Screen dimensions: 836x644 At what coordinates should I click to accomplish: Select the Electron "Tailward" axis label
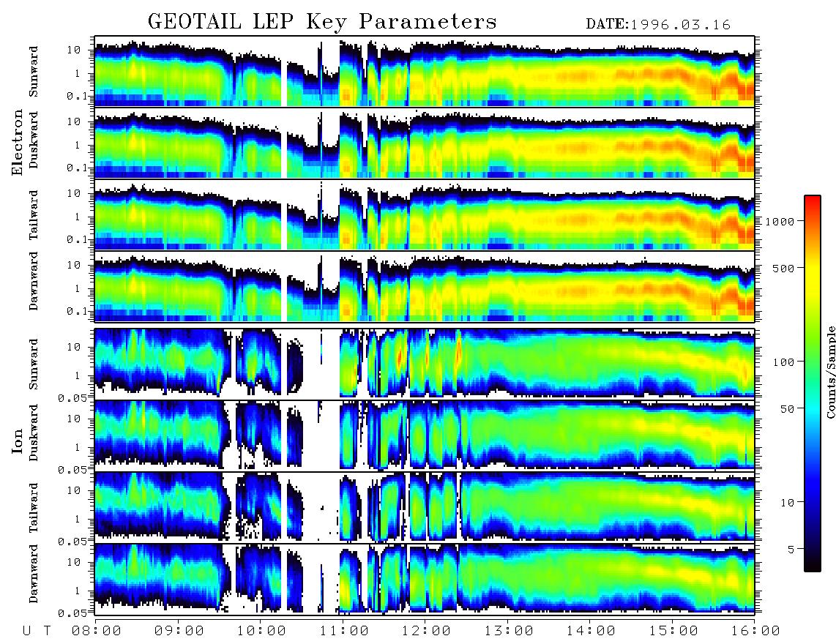point(34,215)
